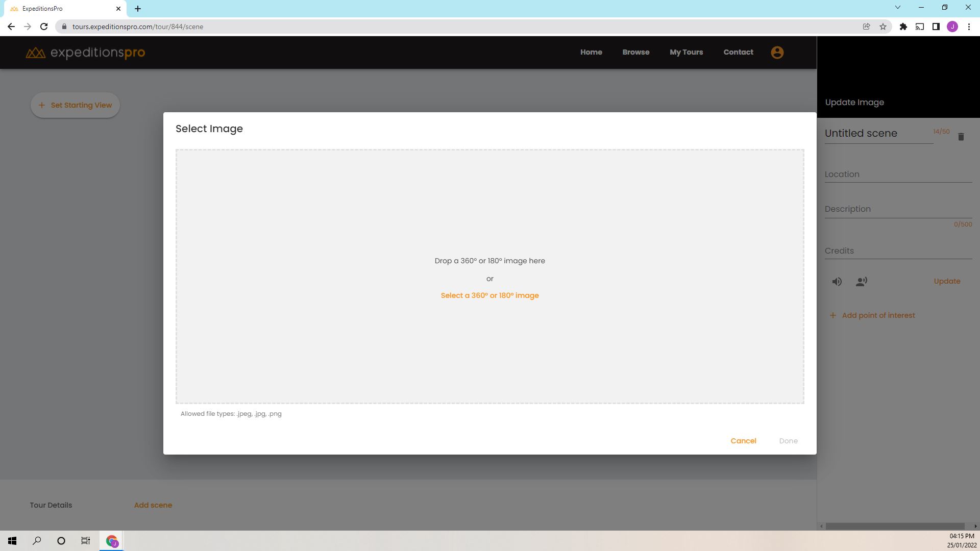The width and height of the screenshot is (980, 551).
Task: Click the audio speaker icon
Action: coord(837,282)
